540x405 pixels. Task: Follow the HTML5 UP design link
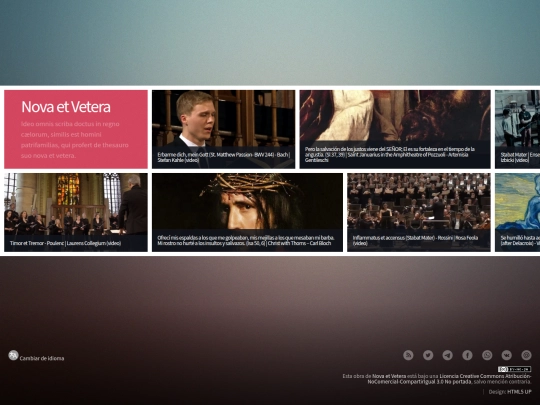tap(519, 392)
